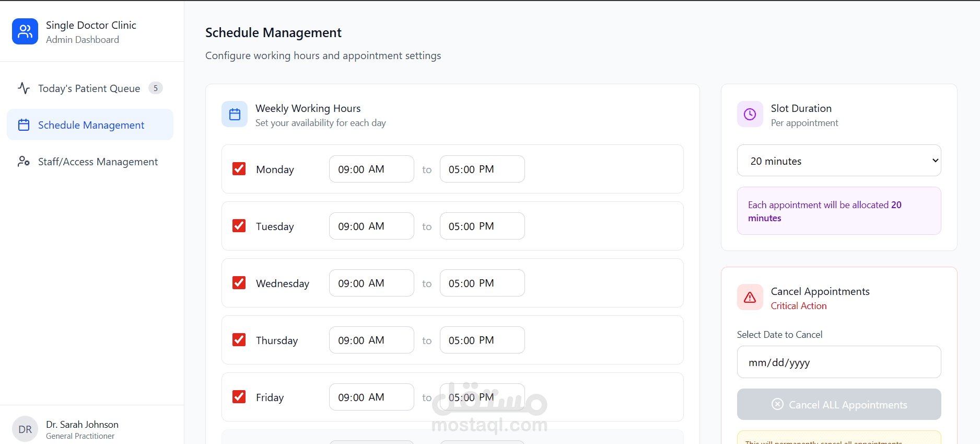This screenshot has height=444, width=980.
Task: Open the Tuesday start time picker
Action: coord(371,226)
